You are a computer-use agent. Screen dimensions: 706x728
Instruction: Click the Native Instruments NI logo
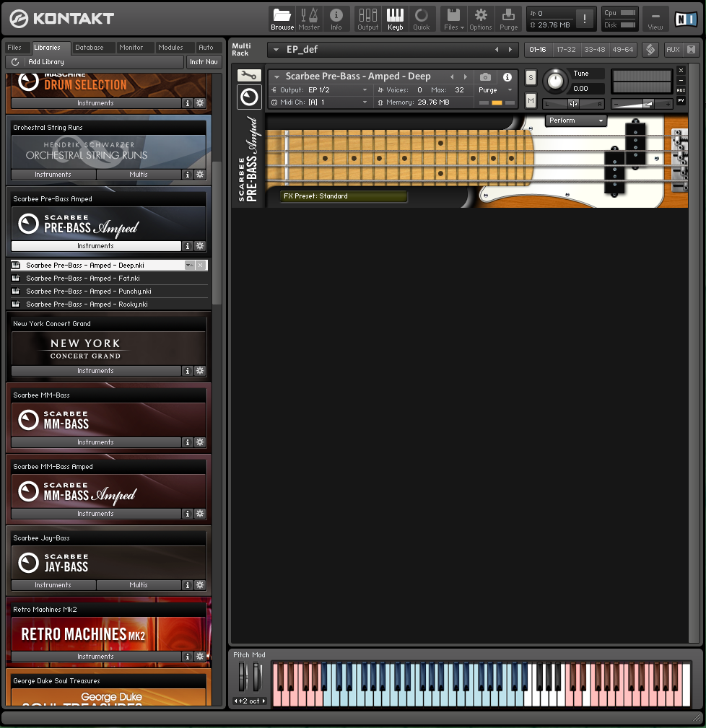tap(687, 19)
